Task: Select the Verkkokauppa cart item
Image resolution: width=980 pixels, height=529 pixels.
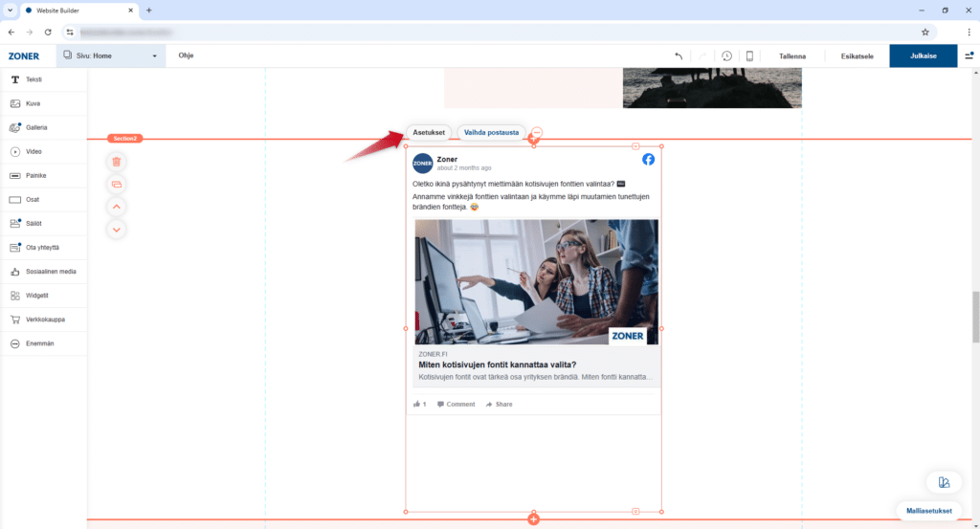Action: (x=43, y=320)
